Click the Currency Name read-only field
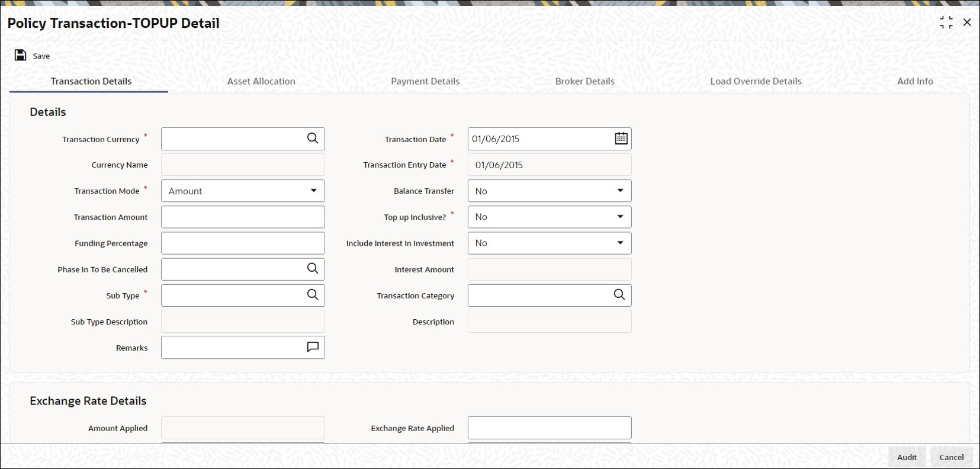Screen dimensions: 980x469 pyautogui.click(x=243, y=165)
